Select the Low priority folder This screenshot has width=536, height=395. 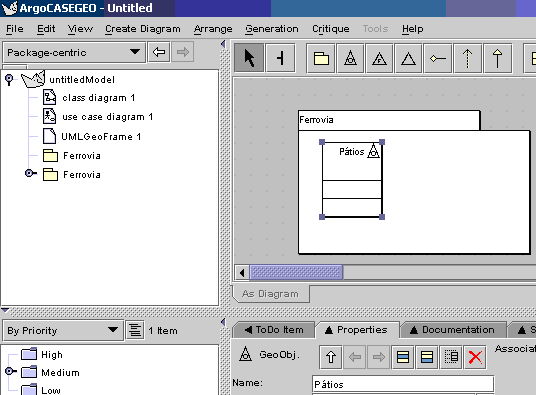(x=41, y=390)
